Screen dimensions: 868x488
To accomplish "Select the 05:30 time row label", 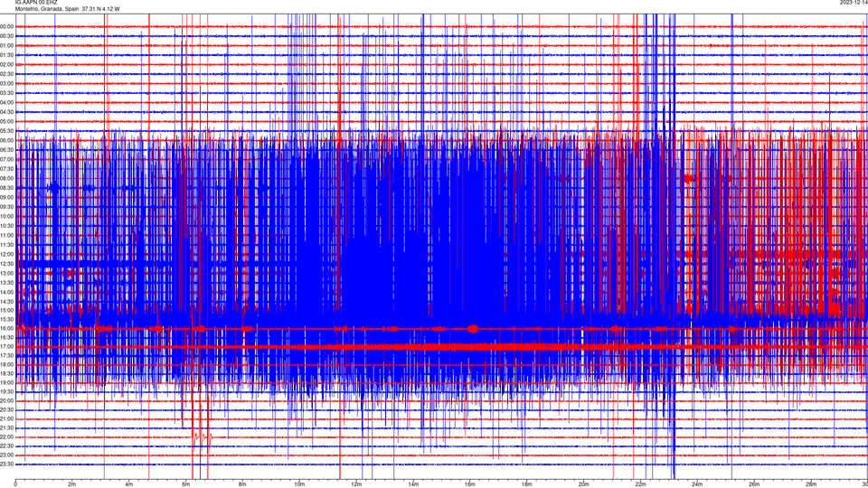I will [6, 130].
